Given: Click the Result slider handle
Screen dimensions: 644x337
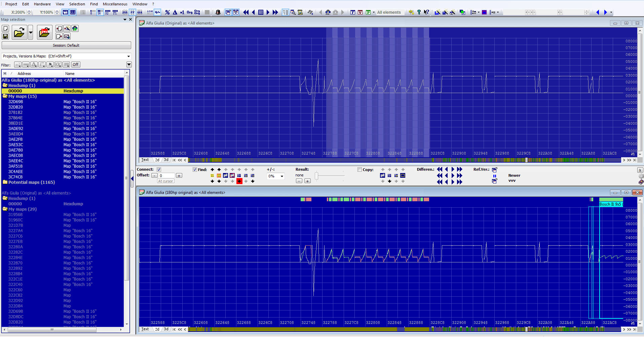Looking at the screenshot, I should point(316,176).
